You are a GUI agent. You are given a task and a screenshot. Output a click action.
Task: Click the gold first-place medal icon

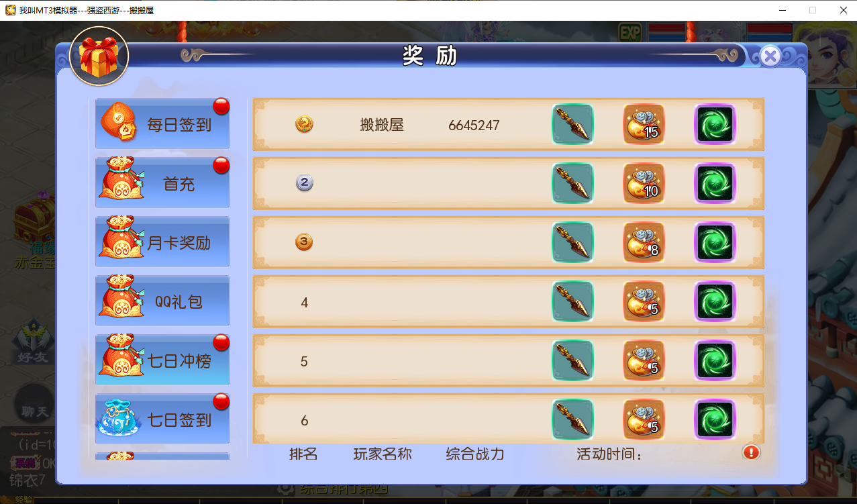click(x=304, y=124)
